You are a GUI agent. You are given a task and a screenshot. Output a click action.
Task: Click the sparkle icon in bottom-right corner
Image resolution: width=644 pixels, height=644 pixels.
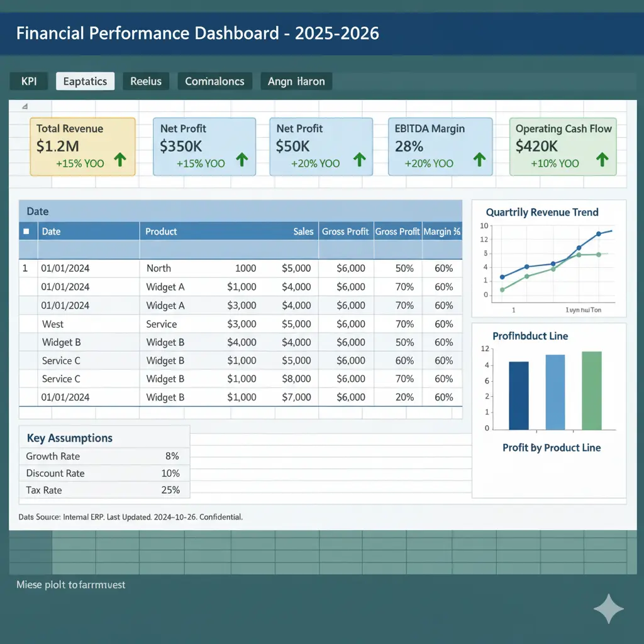[608, 608]
